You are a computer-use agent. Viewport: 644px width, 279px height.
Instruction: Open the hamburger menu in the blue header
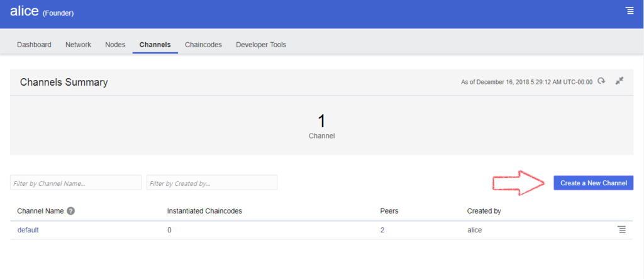(x=630, y=11)
